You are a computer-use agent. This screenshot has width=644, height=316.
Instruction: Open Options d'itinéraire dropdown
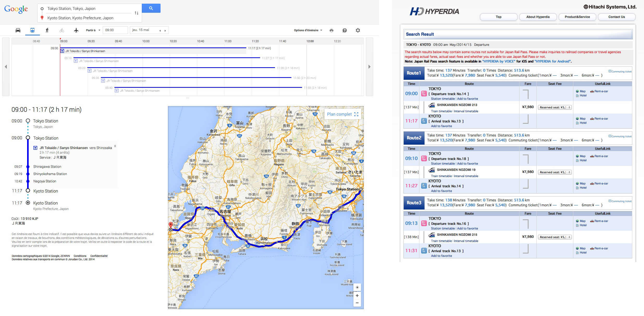point(308,30)
